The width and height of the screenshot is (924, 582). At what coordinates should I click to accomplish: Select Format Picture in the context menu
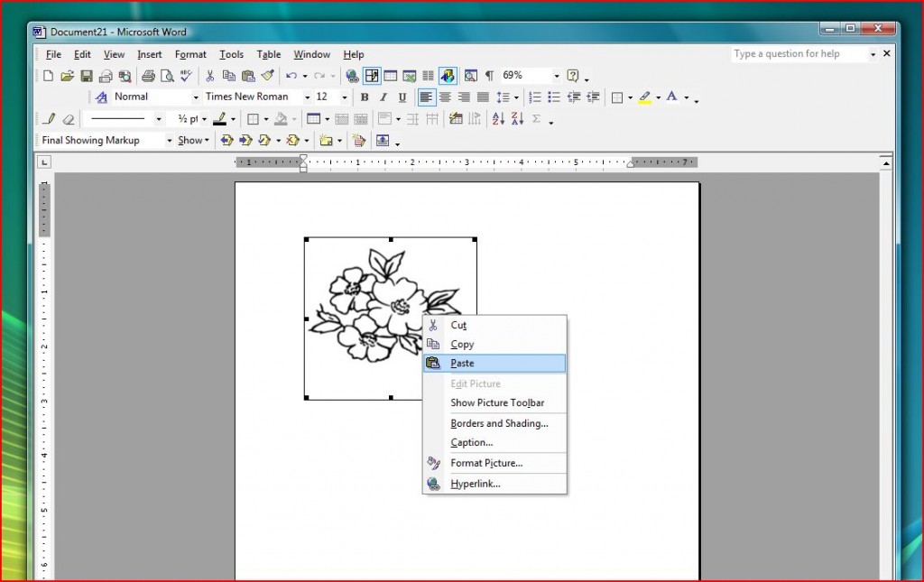494,463
